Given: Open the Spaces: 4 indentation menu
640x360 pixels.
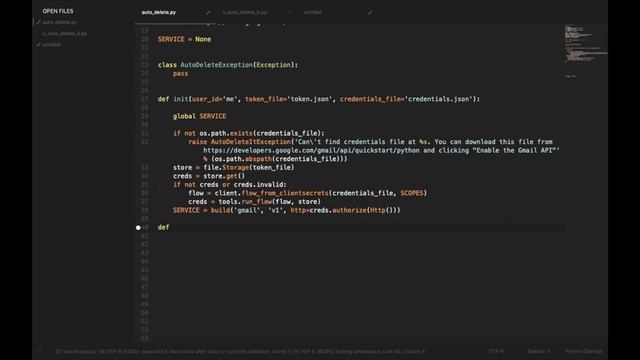Looking at the screenshot, I should tap(539, 351).
